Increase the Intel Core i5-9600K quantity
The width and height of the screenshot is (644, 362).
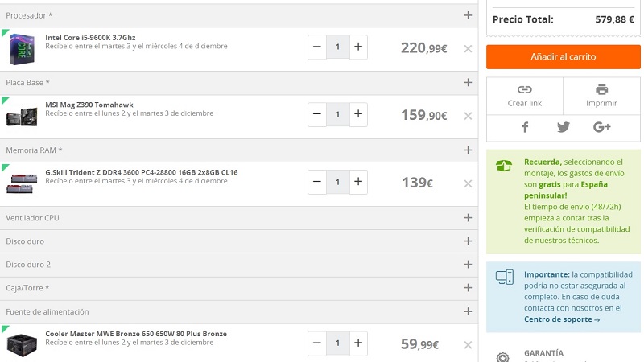(358, 47)
